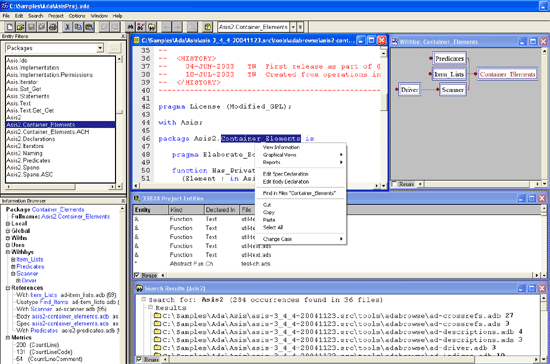Screen dimensions: 550x364
Task: Collapse the Metrics node
Action: click(x=8, y=338)
